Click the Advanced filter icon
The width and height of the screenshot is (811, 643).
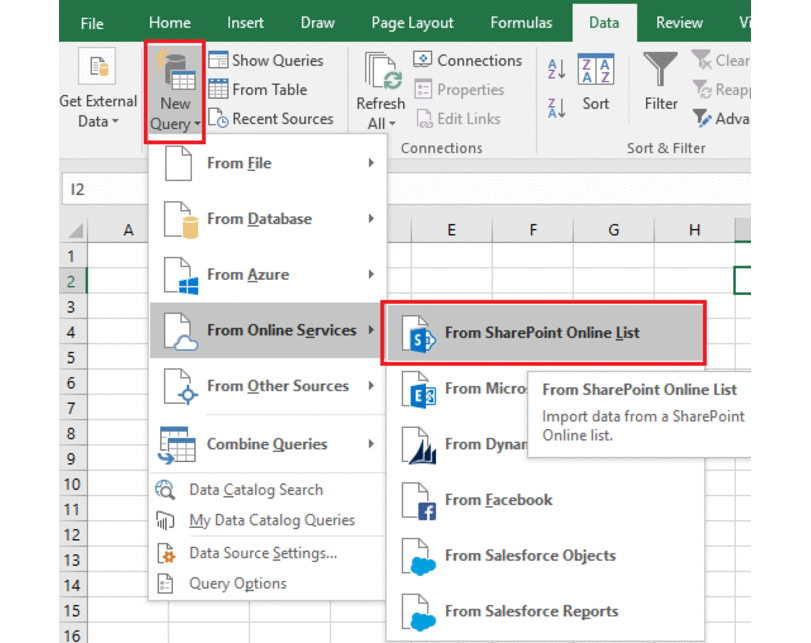tap(702, 118)
